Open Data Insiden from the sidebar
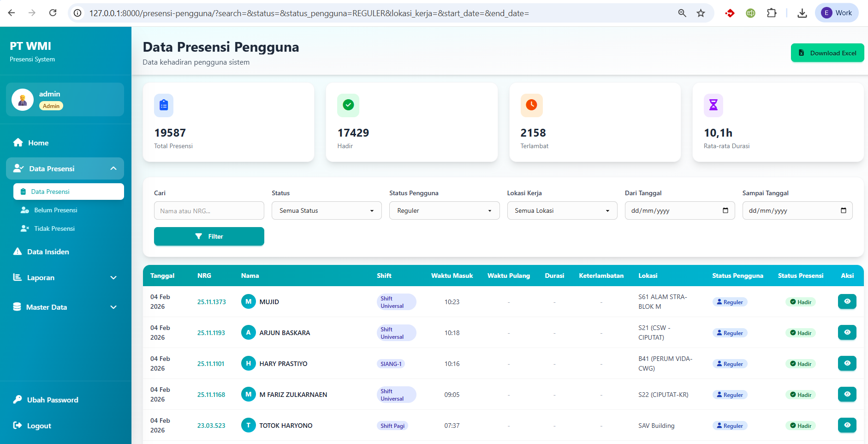868x444 pixels. (48, 252)
